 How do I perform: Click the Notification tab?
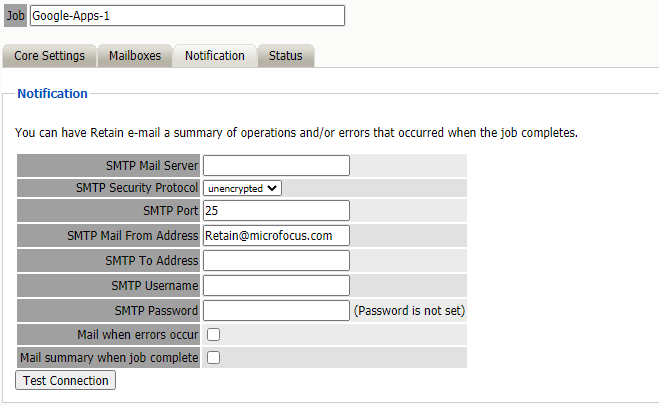coord(214,56)
